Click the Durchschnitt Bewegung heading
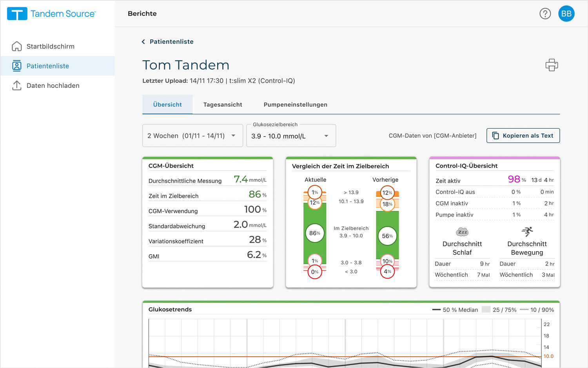 tap(527, 248)
